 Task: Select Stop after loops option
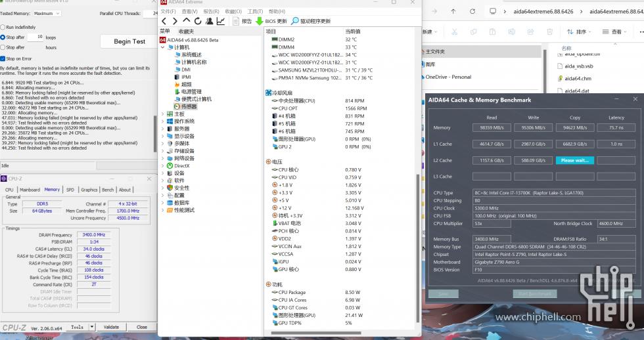(3, 37)
